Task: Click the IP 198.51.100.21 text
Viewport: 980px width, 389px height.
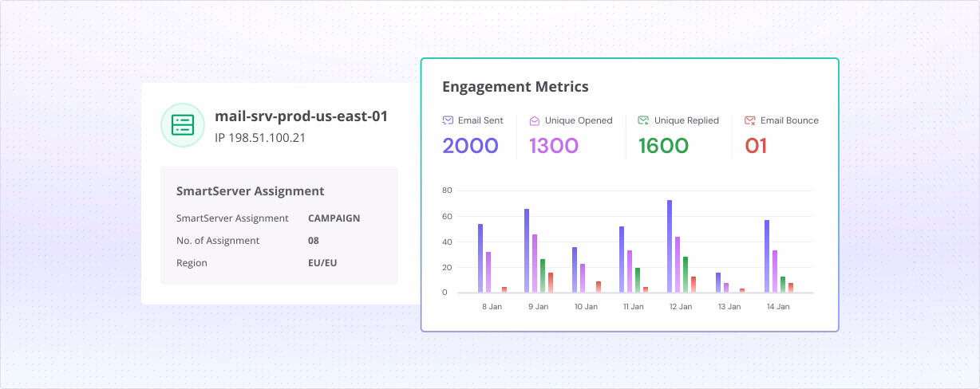Action: [x=260, y=138]
